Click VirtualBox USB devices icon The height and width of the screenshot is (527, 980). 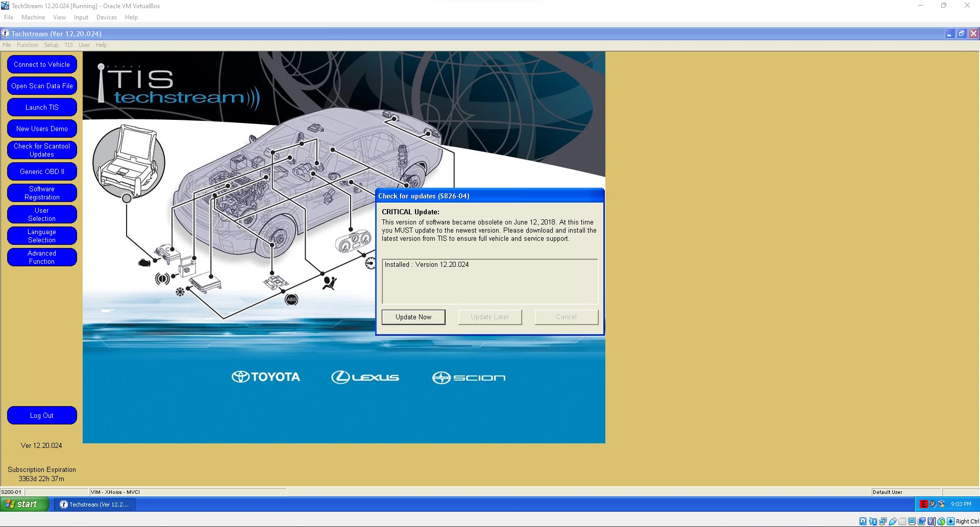pyautogui.click(x=893, y=521)
